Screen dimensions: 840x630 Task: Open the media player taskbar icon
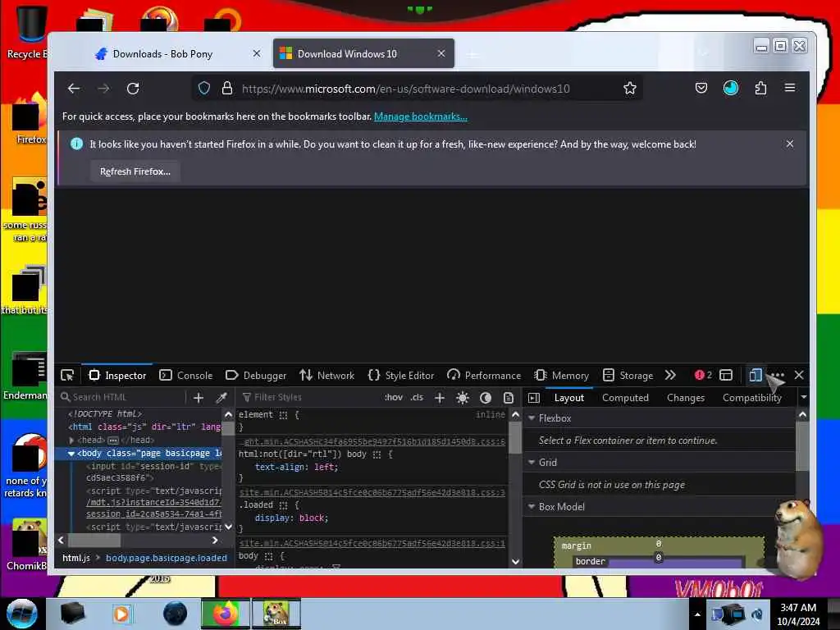(x=121, y=614)
